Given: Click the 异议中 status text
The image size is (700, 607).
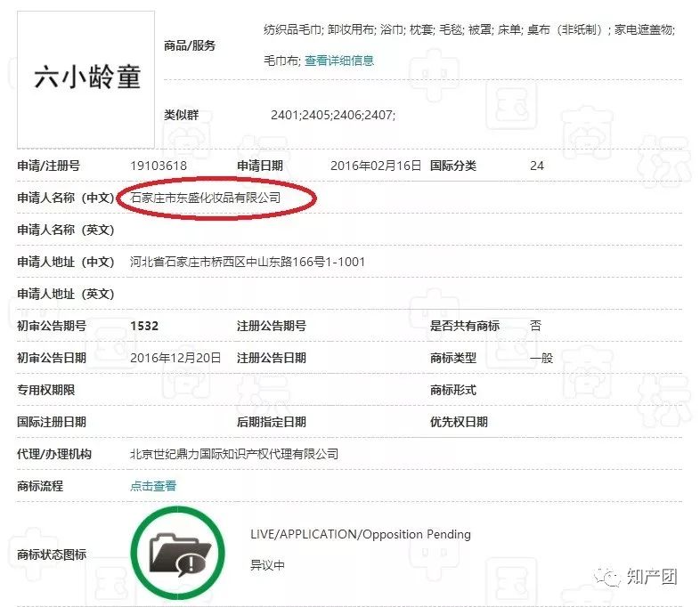Looking at the screenshot, I should (267, 565).
